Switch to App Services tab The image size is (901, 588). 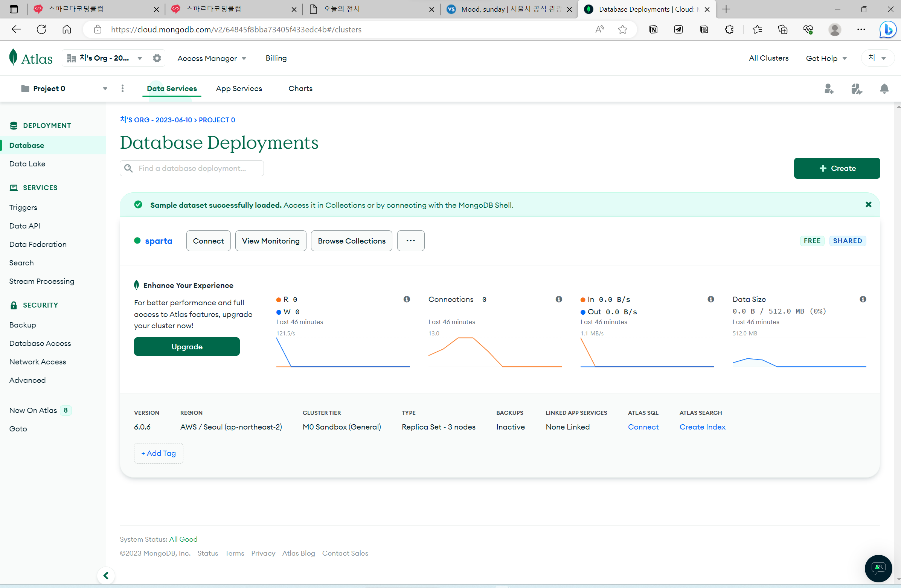pos(239,88)
